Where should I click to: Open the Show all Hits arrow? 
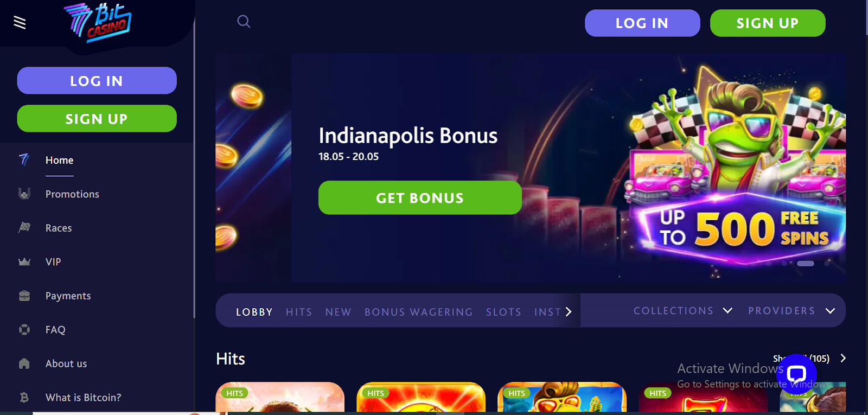[x=843, y=358]
